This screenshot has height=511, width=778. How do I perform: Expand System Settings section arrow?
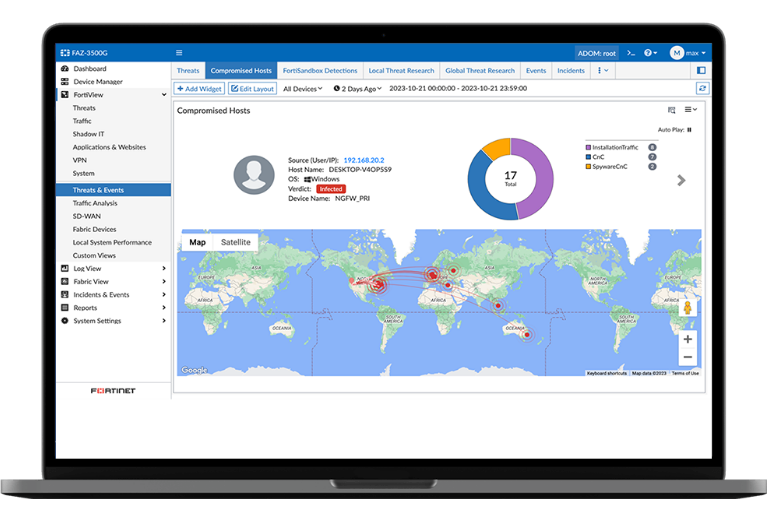tap(164, 320)
